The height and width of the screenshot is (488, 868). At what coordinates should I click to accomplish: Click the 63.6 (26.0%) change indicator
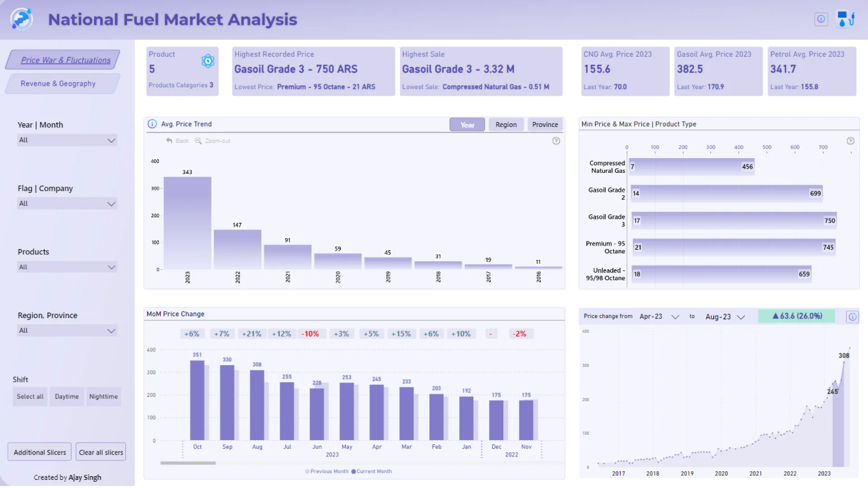click(797, 316)
